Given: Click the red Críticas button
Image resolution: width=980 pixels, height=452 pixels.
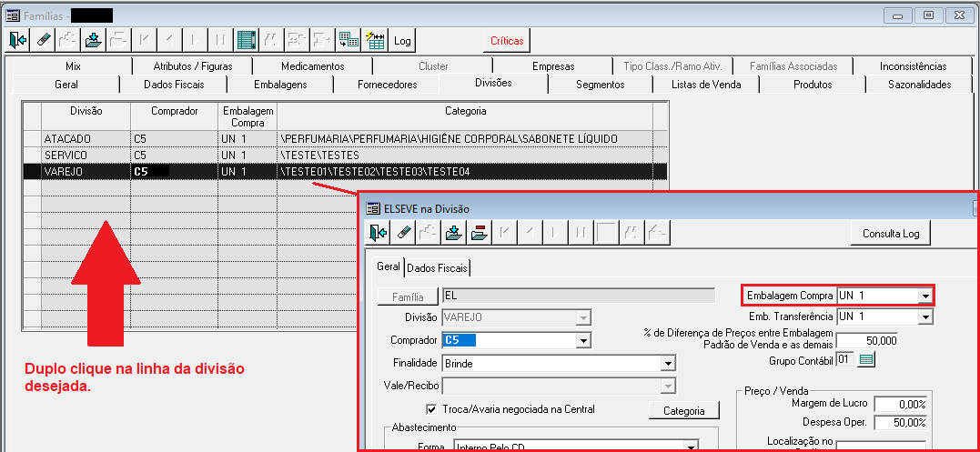Looking at the screenshot, I should click(507, 41).
